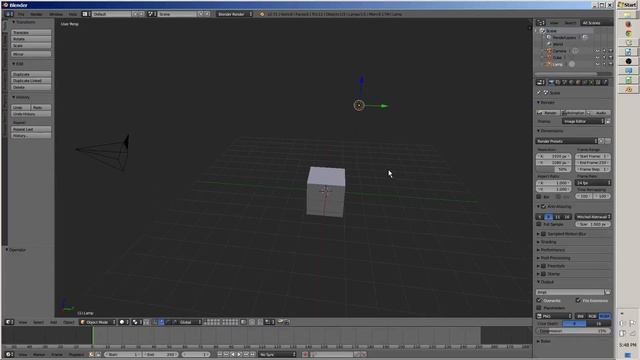This screenshot has width=640, height=360.
Task: Toggle visibility of Cube in outliner
Action: pyautogui.click(x=598, y=58)
